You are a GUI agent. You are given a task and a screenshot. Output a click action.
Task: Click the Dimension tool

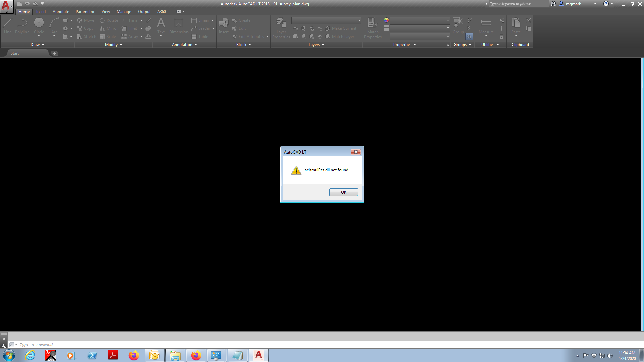pos(179,26)
